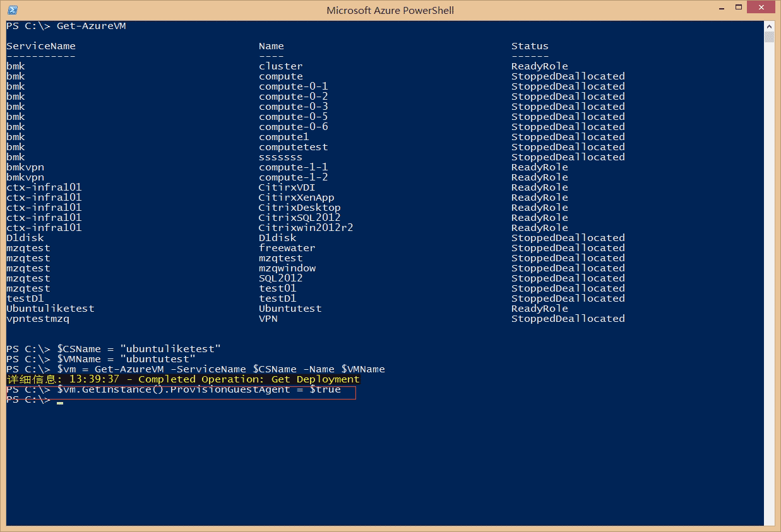The image size is (781, 532).
Task: Click the ReadyRole status for cluster
Action: pyautogui.click(x=539, y=66)
